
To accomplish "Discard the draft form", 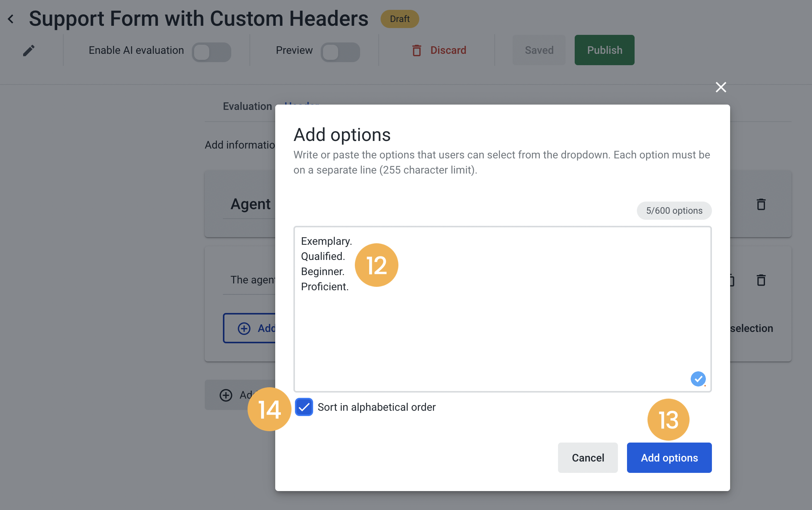I will [439, 50].
